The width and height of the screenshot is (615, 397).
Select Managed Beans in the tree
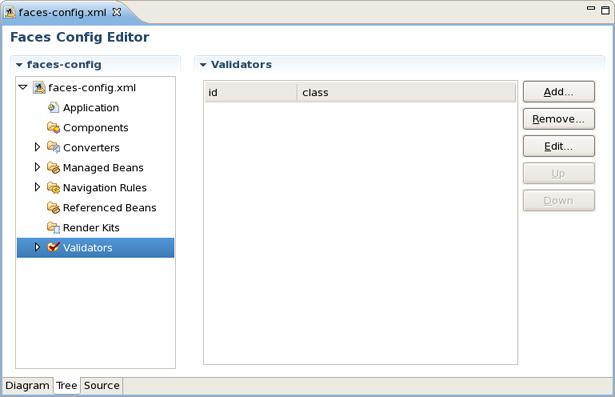click(x=103, y=168)
